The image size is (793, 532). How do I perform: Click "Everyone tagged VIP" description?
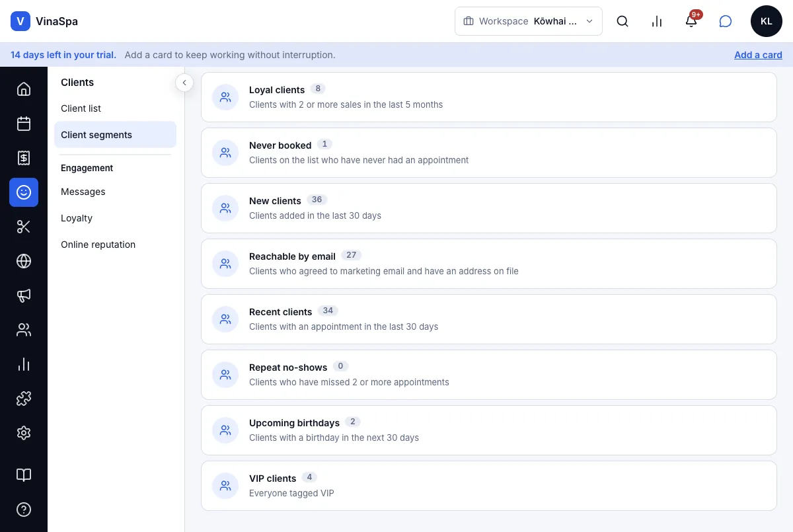click(291, 493)
